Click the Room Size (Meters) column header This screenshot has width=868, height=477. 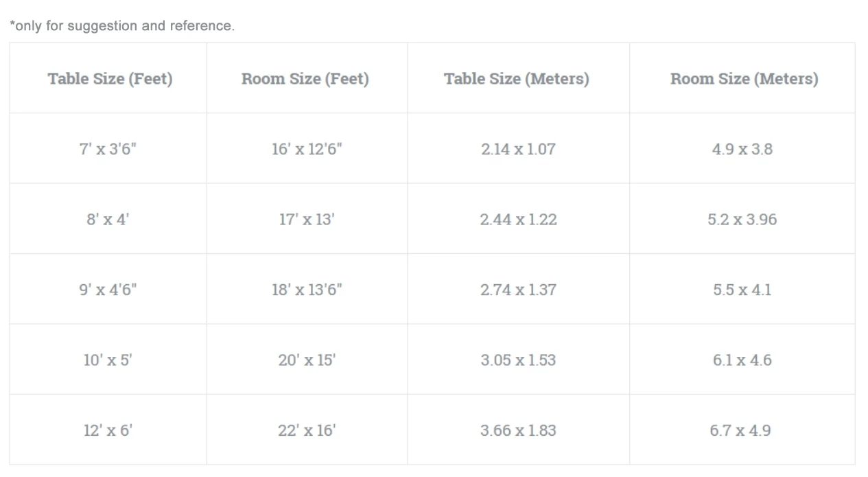pos(744,79)
